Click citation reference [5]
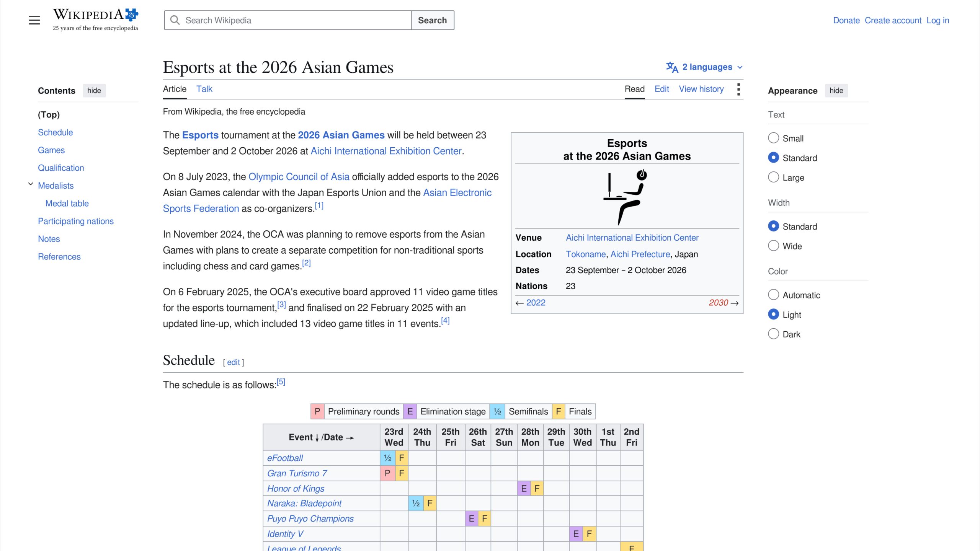980x551 pixels. pos(281,382)
